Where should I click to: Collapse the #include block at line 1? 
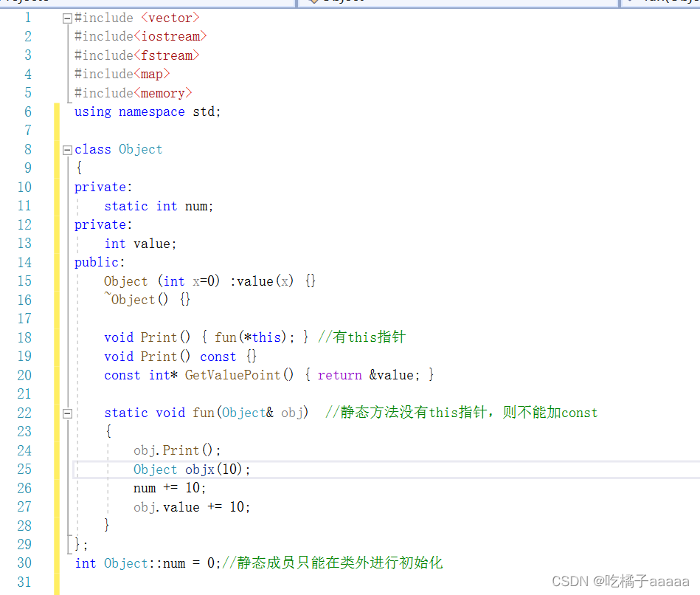pyautogui.click(x=67, y=18)
